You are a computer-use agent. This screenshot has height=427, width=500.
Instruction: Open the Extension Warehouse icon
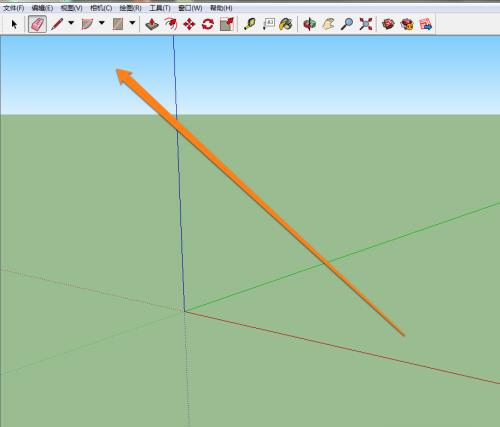(x=407, y=24)
